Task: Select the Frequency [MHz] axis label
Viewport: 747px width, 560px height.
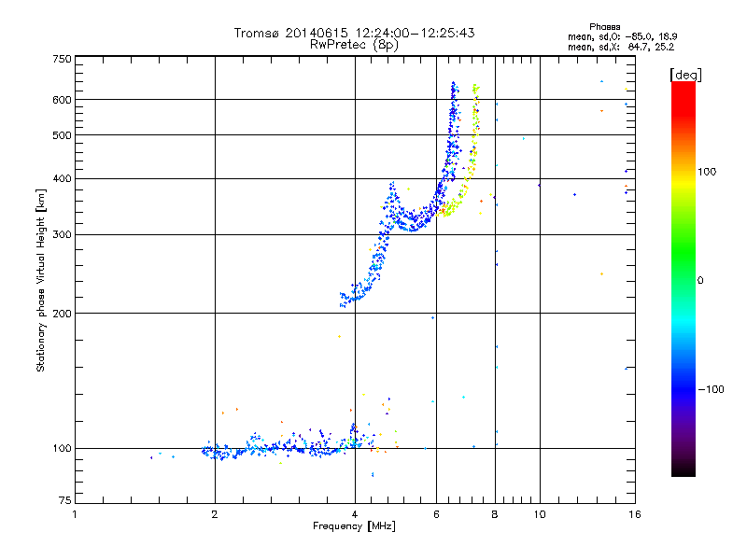Action: pos(354,526)
